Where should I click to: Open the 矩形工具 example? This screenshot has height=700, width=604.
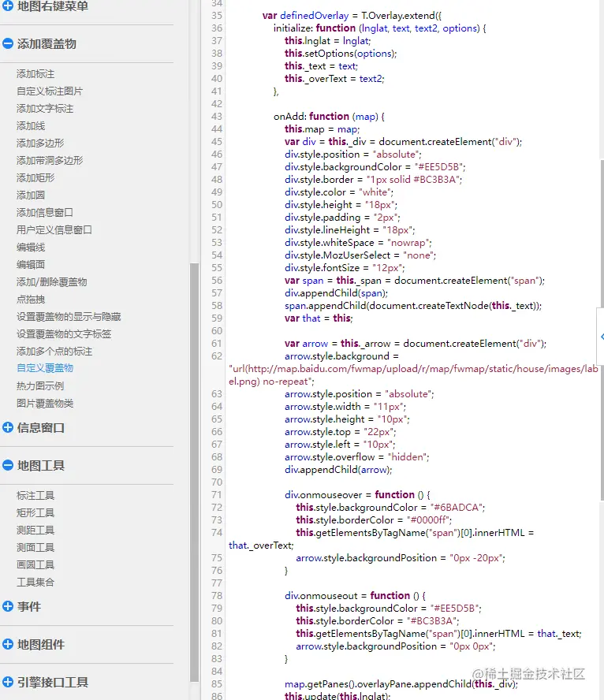[x=35, y=512]
